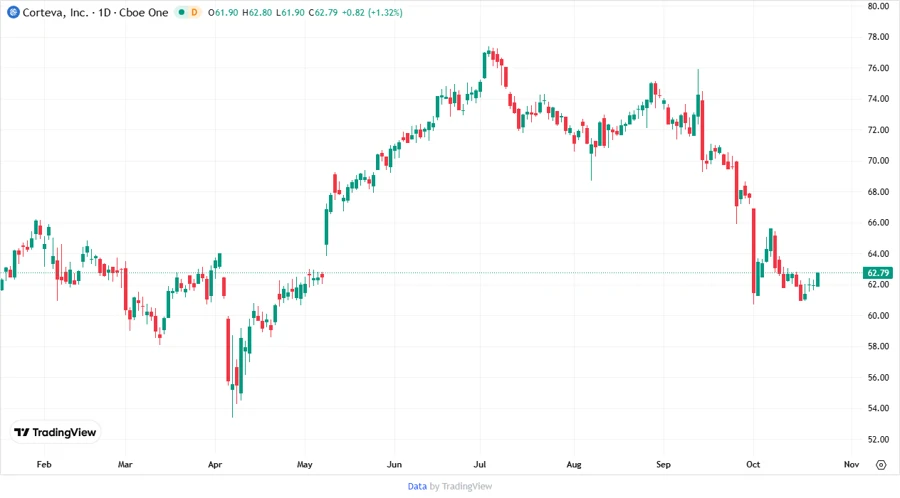900x498 pixels.
Task: Click the Feb label on time axis
Action: (43, 465)
